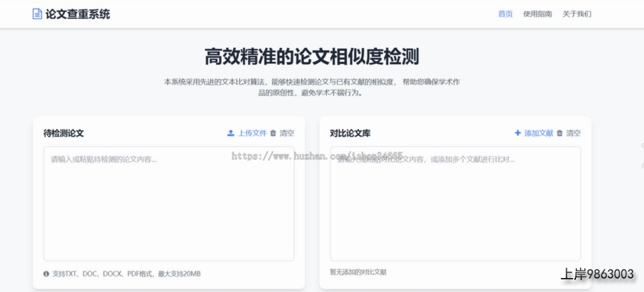Image resolution: width=644 pixels, height=292 pixels.
Task: Click the 待检测论文 panel heading
Action: (x=63, y=133)
